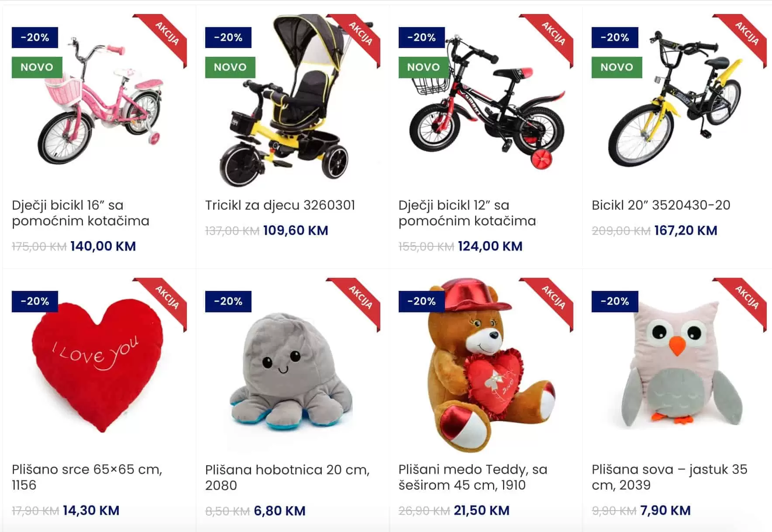
Task: Open the Plišani medo Teddy title link
Action: 473,477
